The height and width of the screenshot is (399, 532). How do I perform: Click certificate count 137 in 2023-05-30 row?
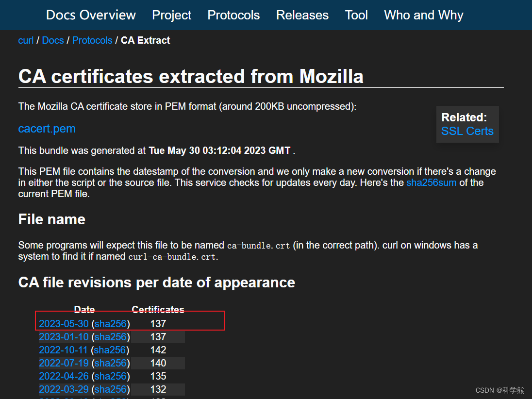click(158, 324)
